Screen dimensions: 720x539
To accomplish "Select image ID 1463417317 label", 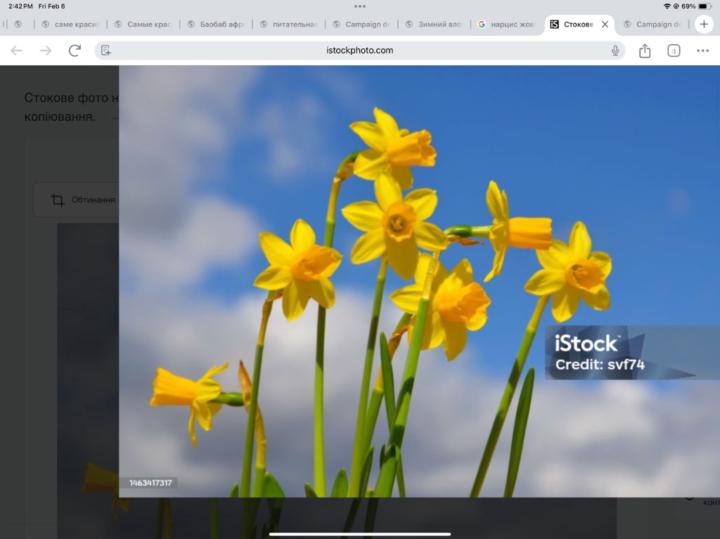I will (x=150, y=483).
